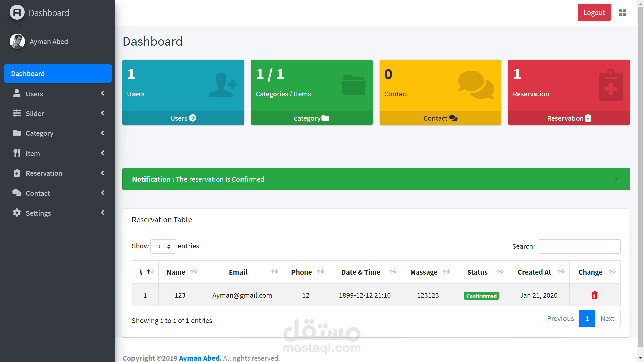Image resolution: width=644 pixels, height=362 pixels.
Task: Dismiss the green notification alert
Action: coord(617,179)
